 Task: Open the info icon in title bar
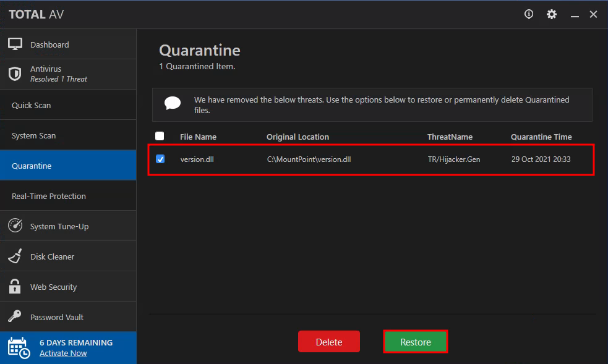pos(528,14)
